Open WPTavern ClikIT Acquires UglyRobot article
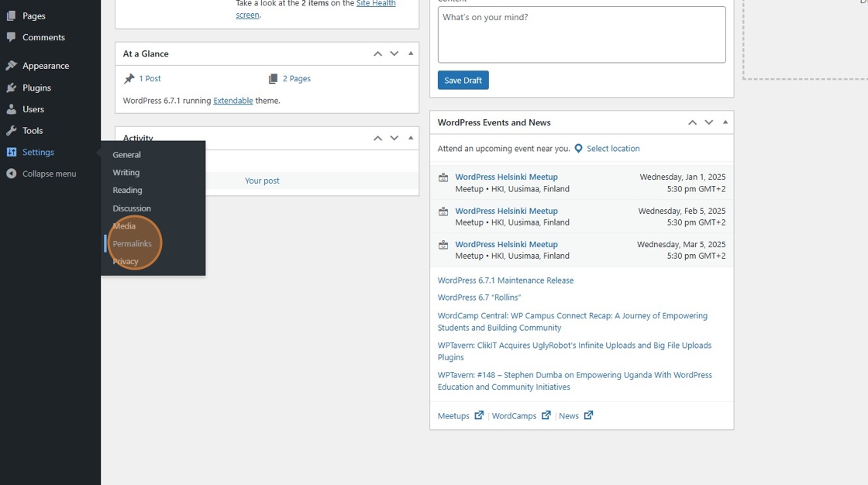The width and height of the screenshot is (868, 485). click(x=574, y=352)
